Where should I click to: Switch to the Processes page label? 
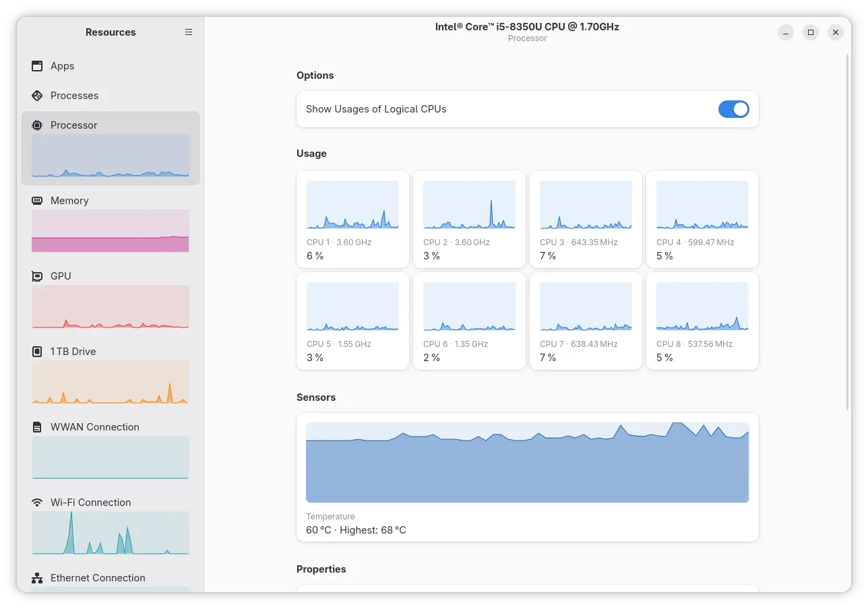pos(75,96)
